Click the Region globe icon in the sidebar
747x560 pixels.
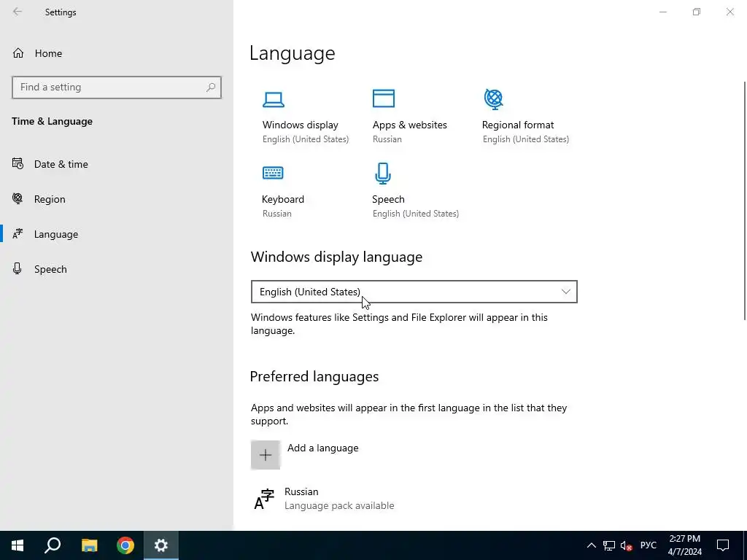[18, 198]
